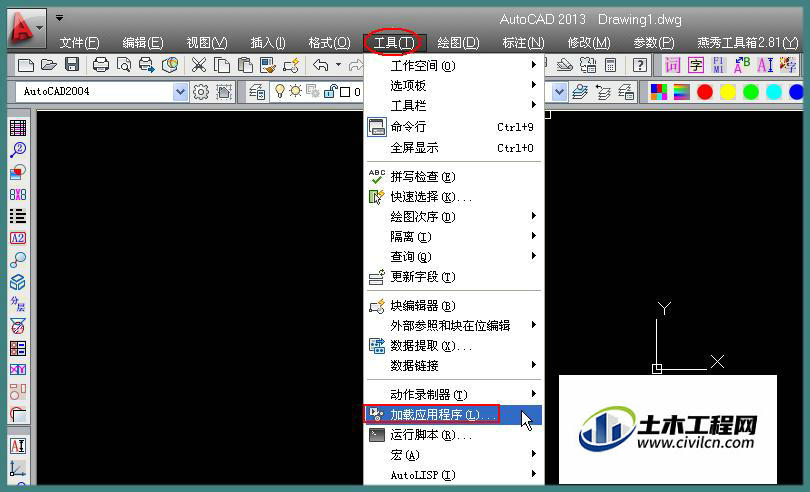The height and width of the screenshot is (492, 810).
Task: Choose 快速选择(K)... from the menu
Action: point(454,196)
